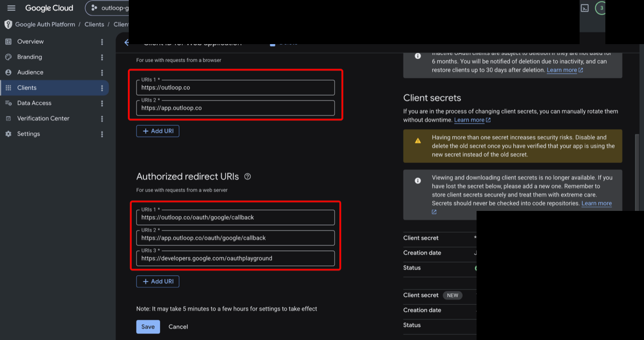The height and width of the screenshot is (340, 644).
Task: Click the Client secrets heading
Action: point(432,98)
